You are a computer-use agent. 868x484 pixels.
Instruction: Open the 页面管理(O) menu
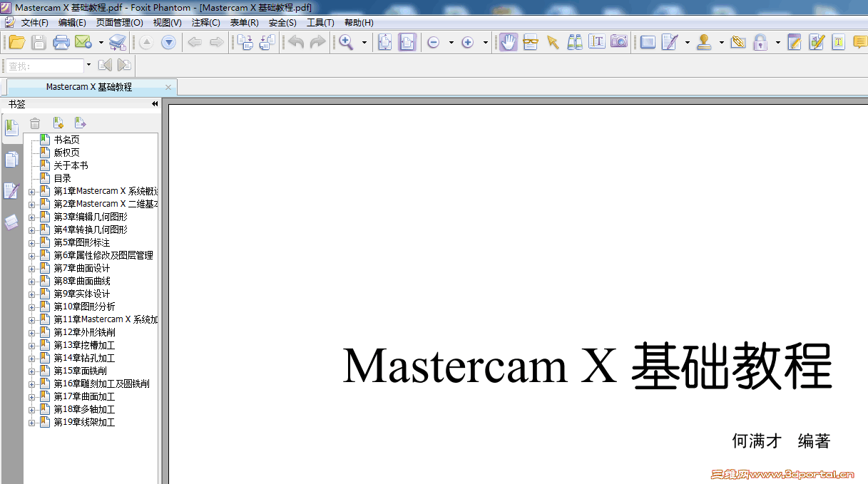tap(120, 23)
